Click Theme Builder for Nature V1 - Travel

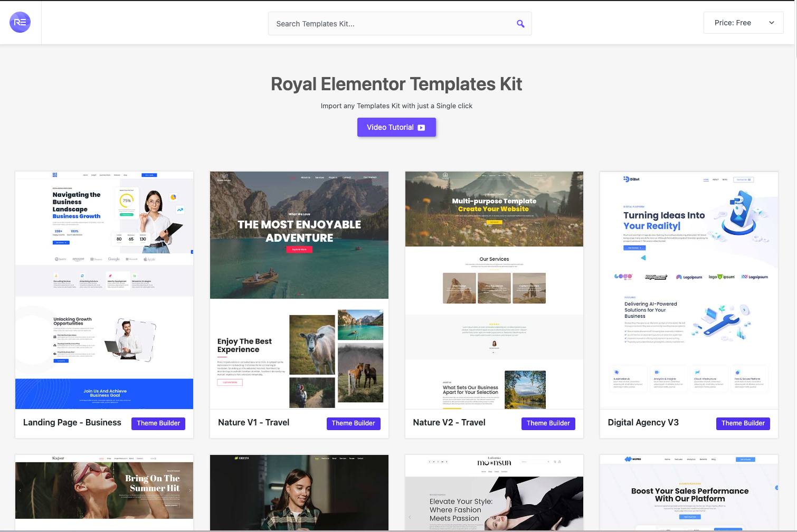tap(353, 423)
